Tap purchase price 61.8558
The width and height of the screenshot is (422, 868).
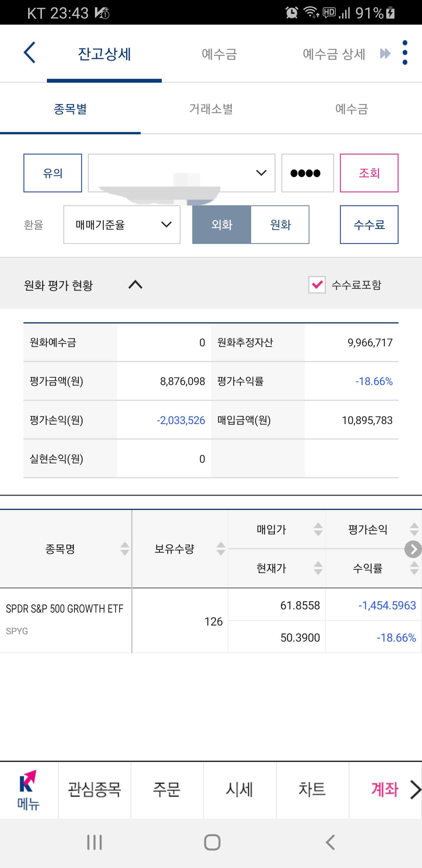300,606
